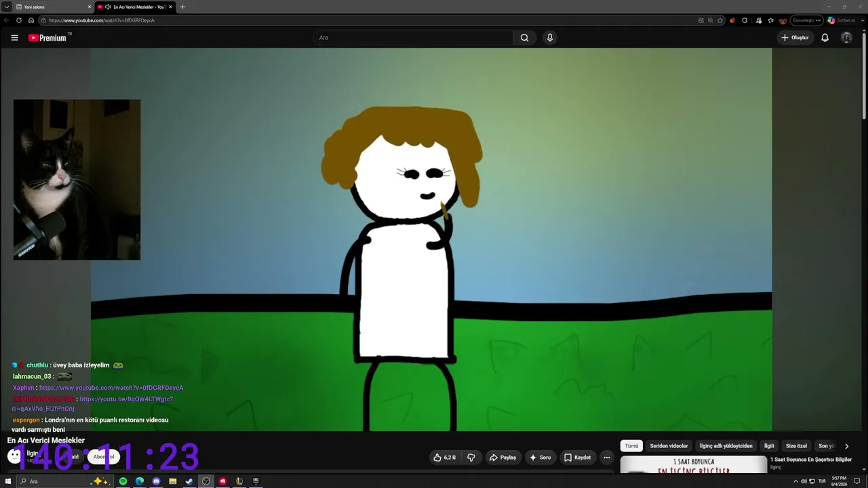Click the YouTube search magnifier button

point(524,38)
